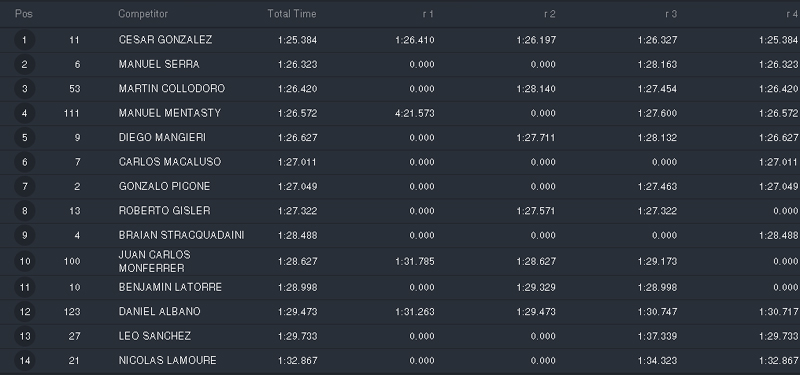The image size is (800, 375).
Task: Sort by the Total Time header
Action: pos(292,14)
